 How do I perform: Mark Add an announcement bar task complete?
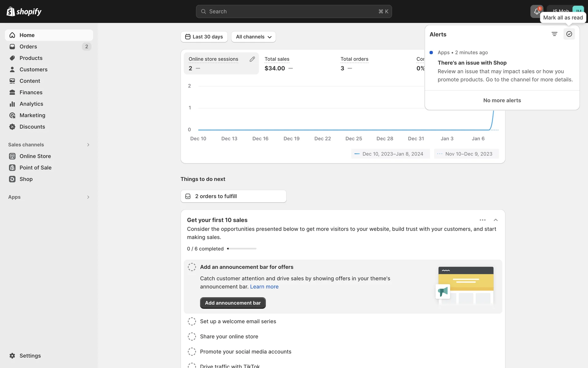tap(192, 267)
